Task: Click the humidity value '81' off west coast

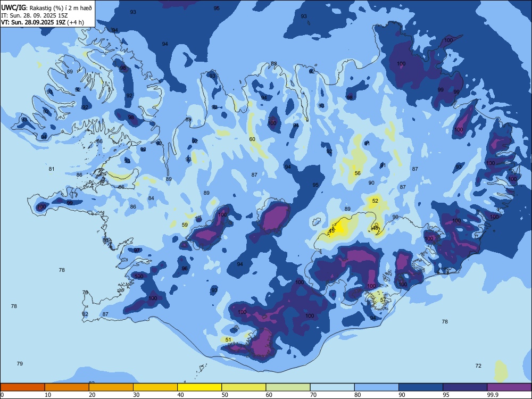Action: 52,169
